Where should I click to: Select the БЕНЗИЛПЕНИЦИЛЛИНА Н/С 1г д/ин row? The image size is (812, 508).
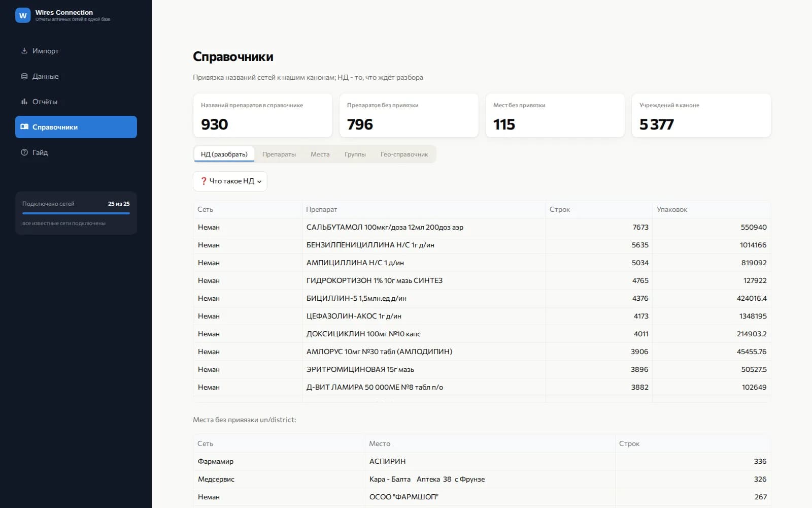tap(482, 245)
